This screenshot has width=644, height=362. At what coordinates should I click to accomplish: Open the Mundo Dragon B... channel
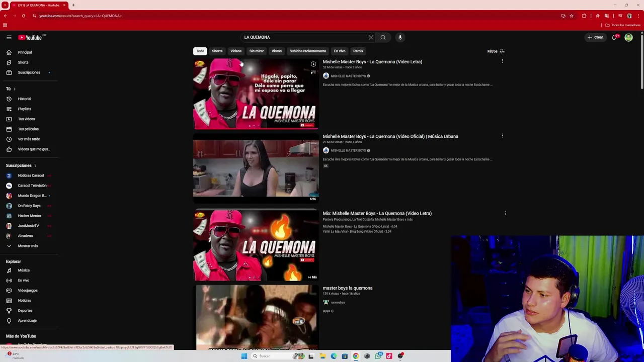29,196
